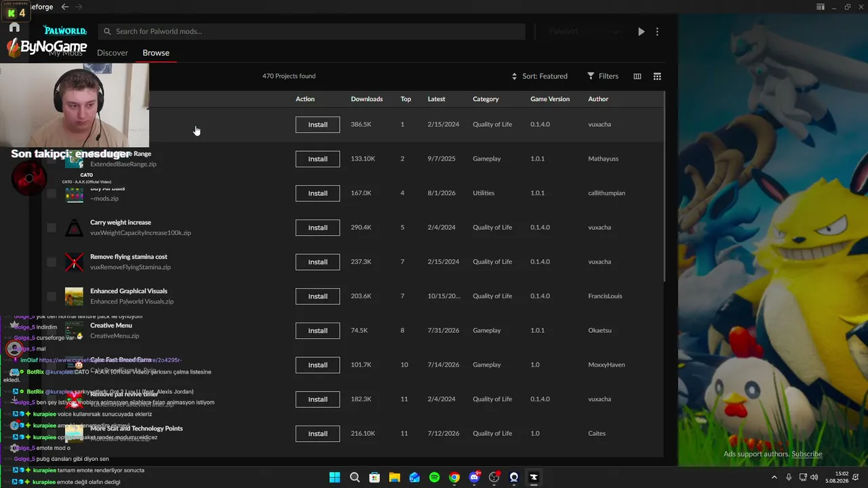Open the Enhanced Graphical Visuals mod thumbnail

74,296
